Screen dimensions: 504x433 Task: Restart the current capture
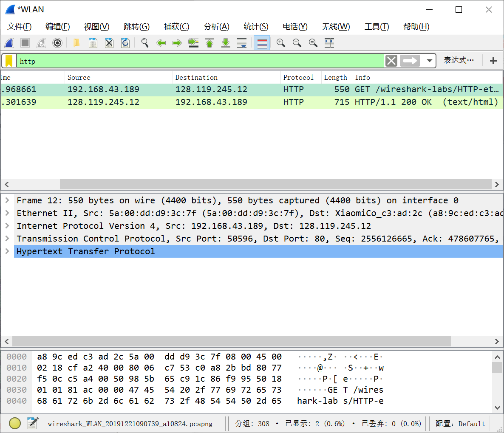point(41,43)
